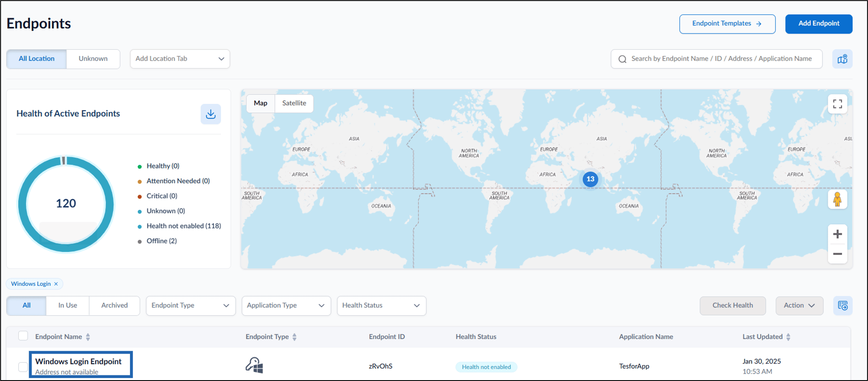
Task: Click the donut chart showing 120 endpoints
Action: click(x=66, y=204)
